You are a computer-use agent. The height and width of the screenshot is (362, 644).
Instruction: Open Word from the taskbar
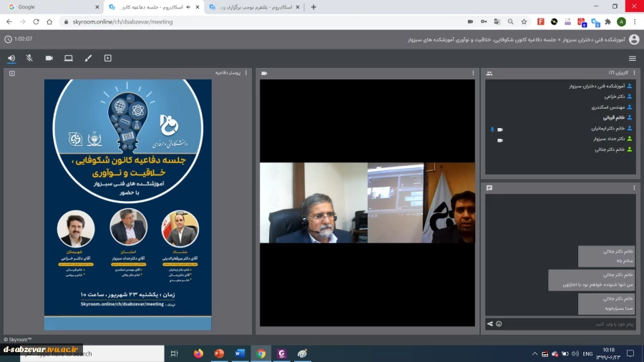240,353
